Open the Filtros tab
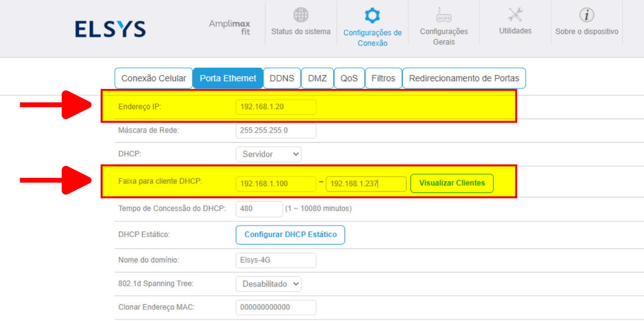 click(383, 78)
